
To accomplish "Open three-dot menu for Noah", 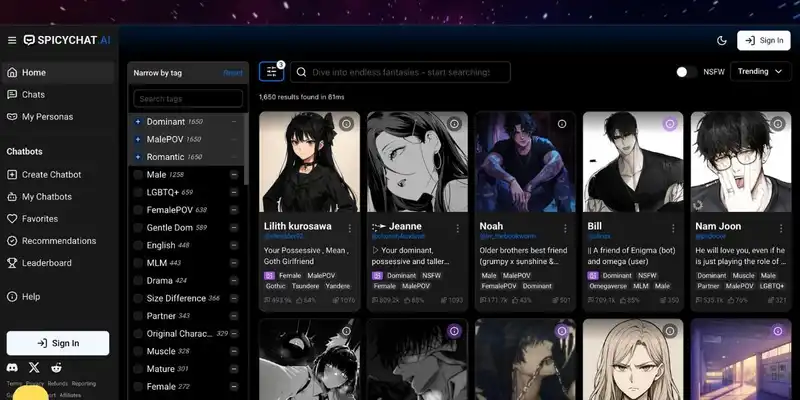I will [565, 228].
